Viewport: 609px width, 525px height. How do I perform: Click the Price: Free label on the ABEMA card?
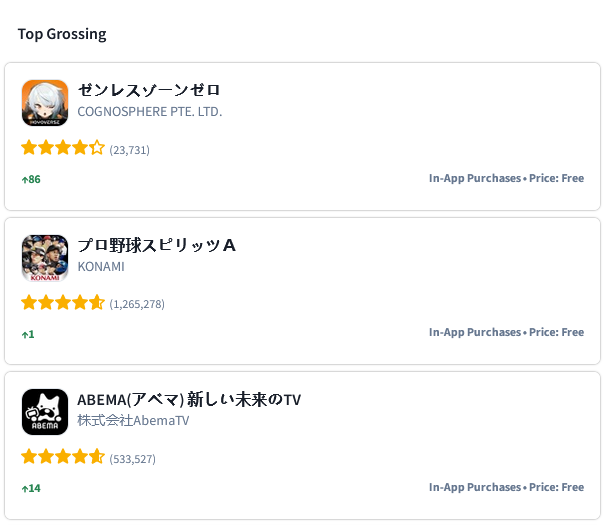coord(556,487)
